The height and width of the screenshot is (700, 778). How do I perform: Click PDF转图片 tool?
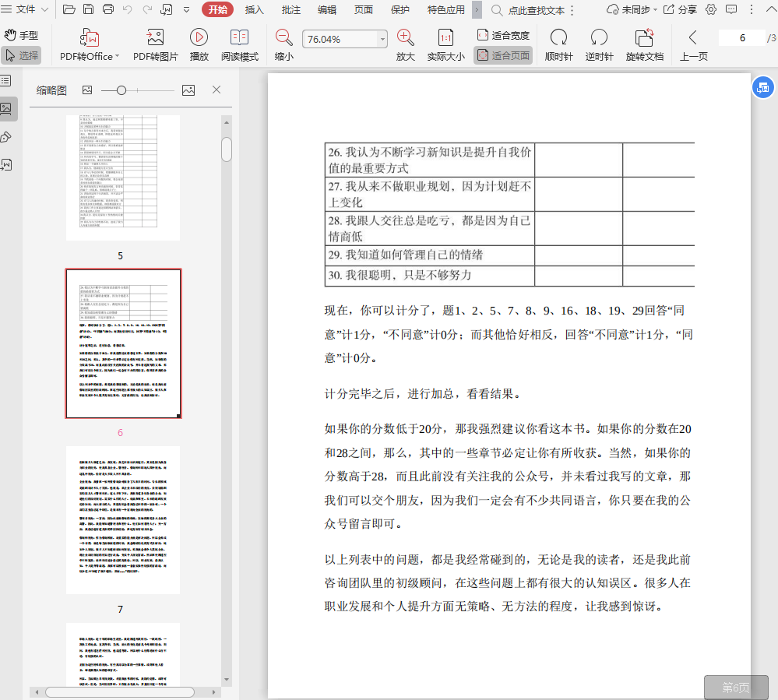(x=155, y=44)
